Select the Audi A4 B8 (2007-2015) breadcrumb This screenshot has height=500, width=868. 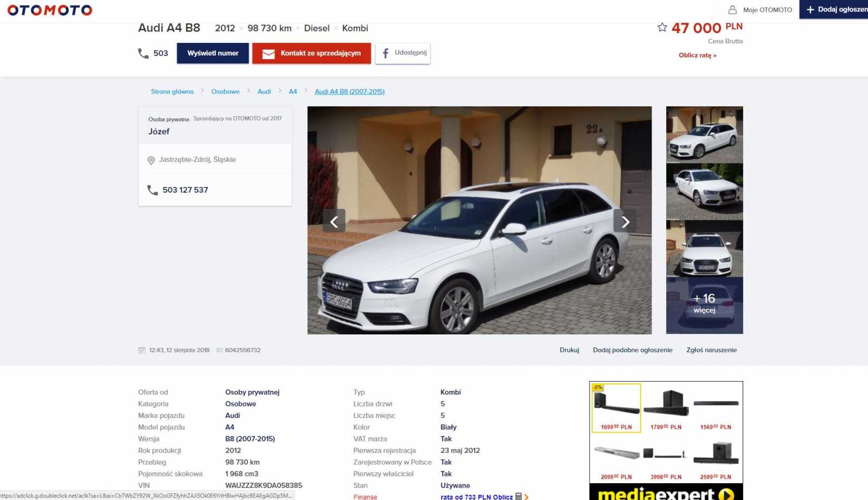pyautogui.click(x=349, y=92)
